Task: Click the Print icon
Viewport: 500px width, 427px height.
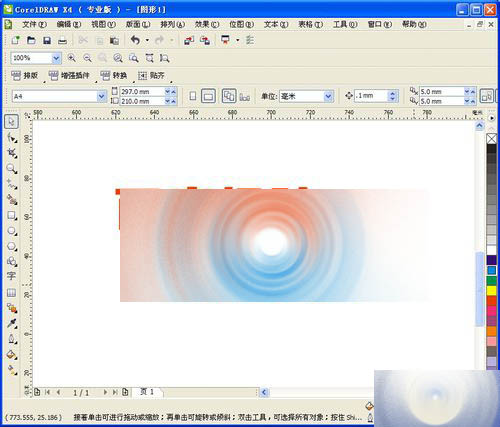Action: (62, 41)
